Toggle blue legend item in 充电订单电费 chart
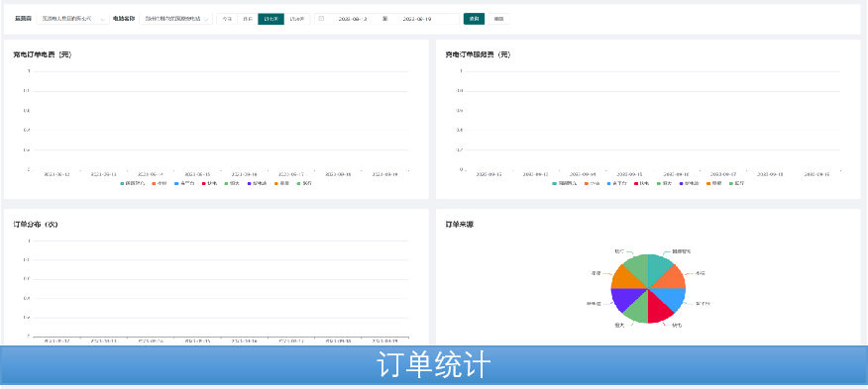This screenshot has width=868, height=389. coord(184,183)
